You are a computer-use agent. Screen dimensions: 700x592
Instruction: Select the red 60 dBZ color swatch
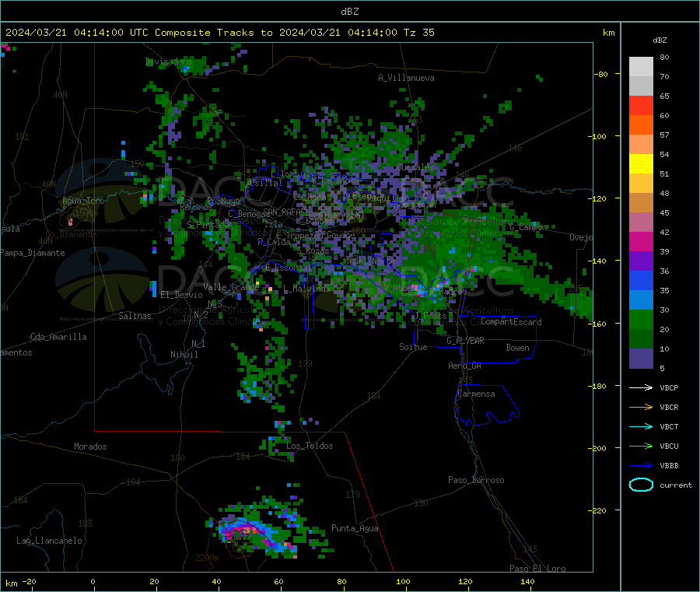(x=641, y=105)
